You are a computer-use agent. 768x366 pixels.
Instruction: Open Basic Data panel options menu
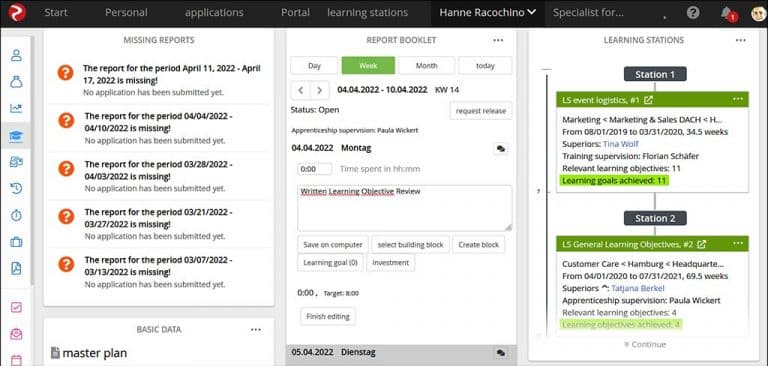point(256,330)
